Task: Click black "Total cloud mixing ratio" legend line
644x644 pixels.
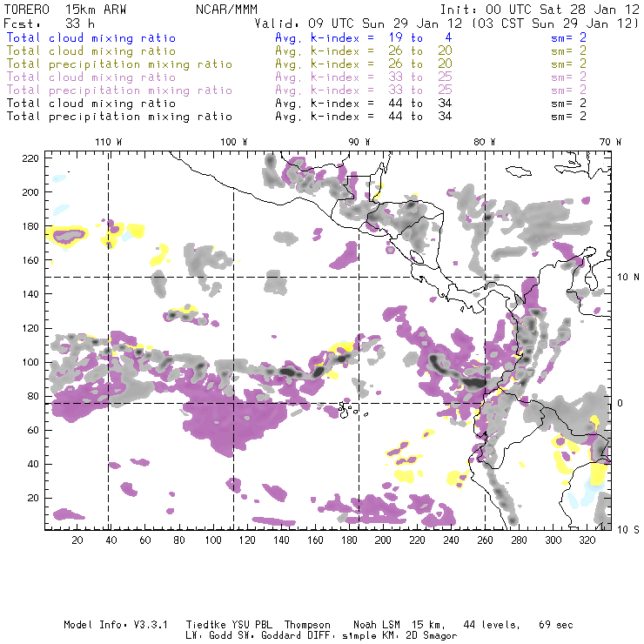Action: click(x=91, y=103)
